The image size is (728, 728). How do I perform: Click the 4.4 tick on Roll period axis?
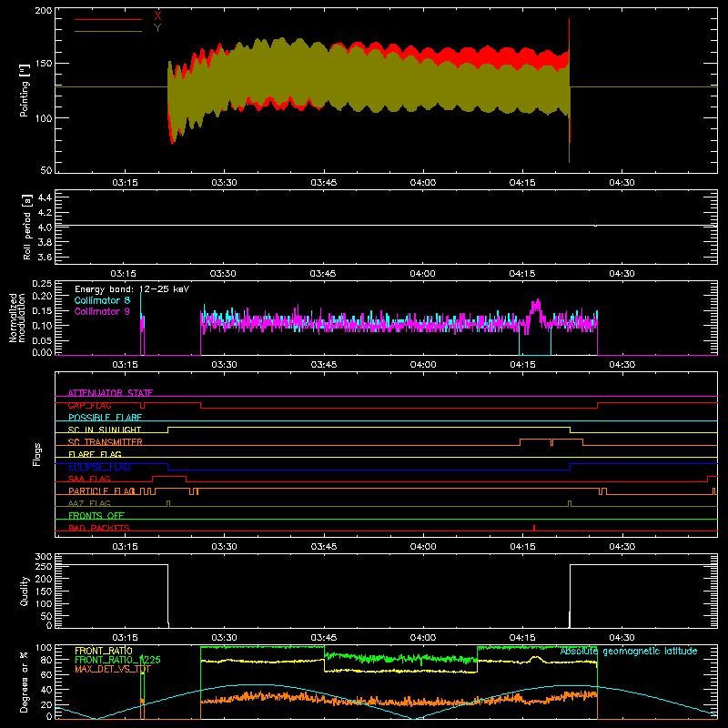point(45,197)
